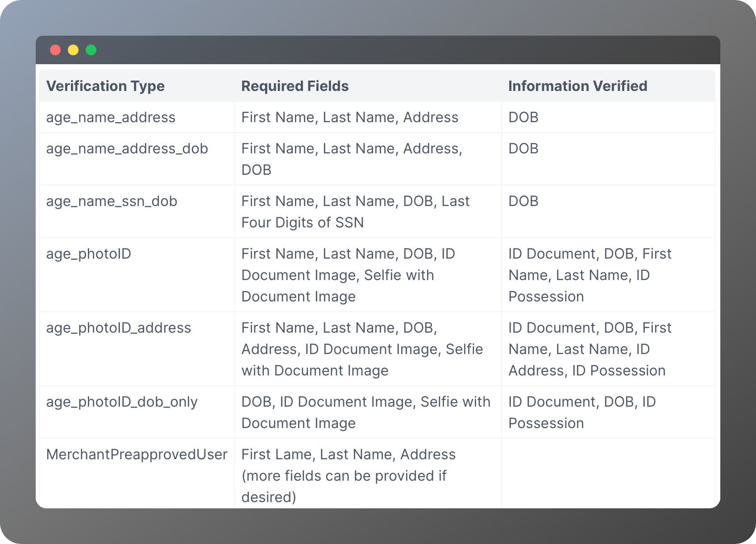Click the age_photoID verification type cell
756x544 pixels.
(137, 275)
